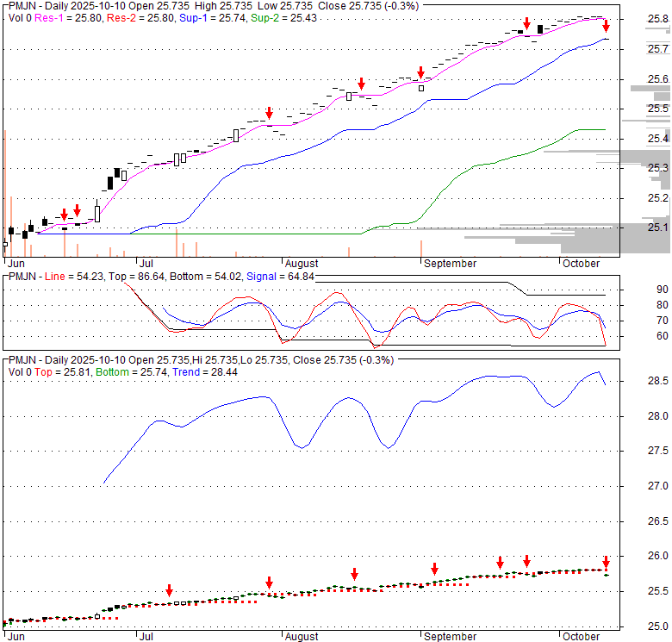
Task: Select the late-July red arrow in top chart
Action: tap(270, 113)
